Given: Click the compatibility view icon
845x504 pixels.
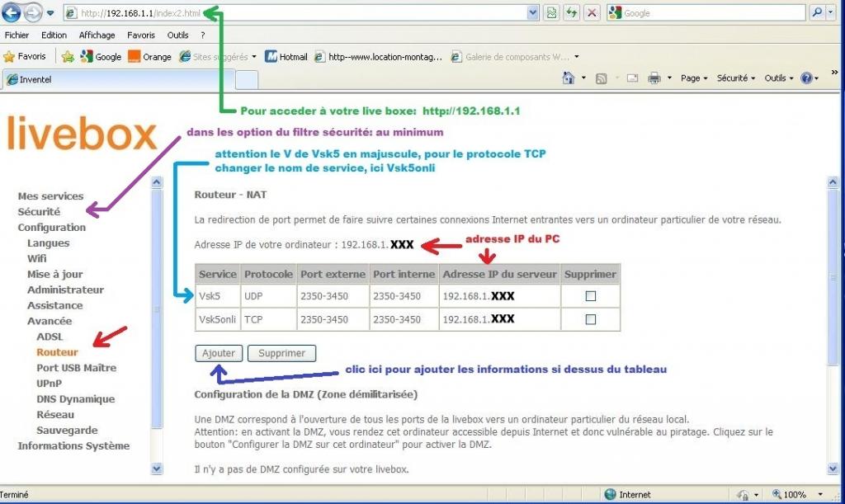Looking at the screenshot, I should [x=552, y=13].
